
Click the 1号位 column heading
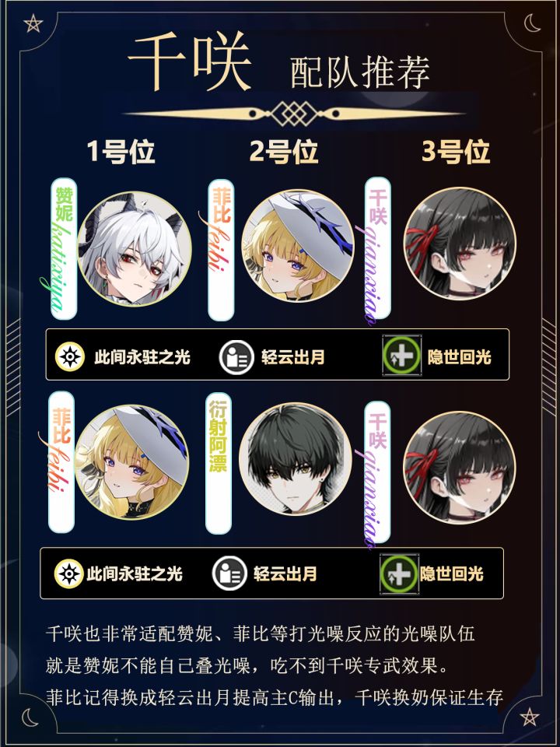click(121, 152)
